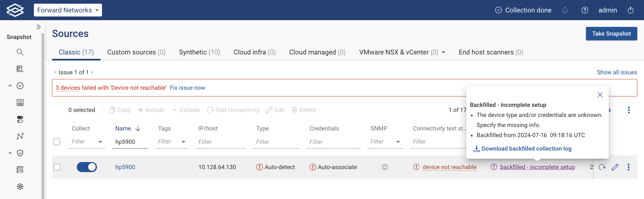Open the three-dot menu for hp5900 row
The width and height of the screenshot is (644, 199).
pos(629,167)
